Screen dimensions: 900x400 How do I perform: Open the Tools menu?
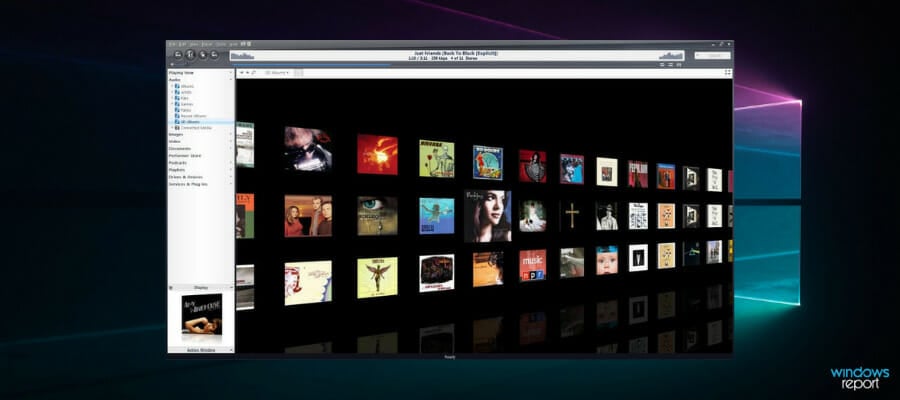pyautogui.click(x=221, y=44)
